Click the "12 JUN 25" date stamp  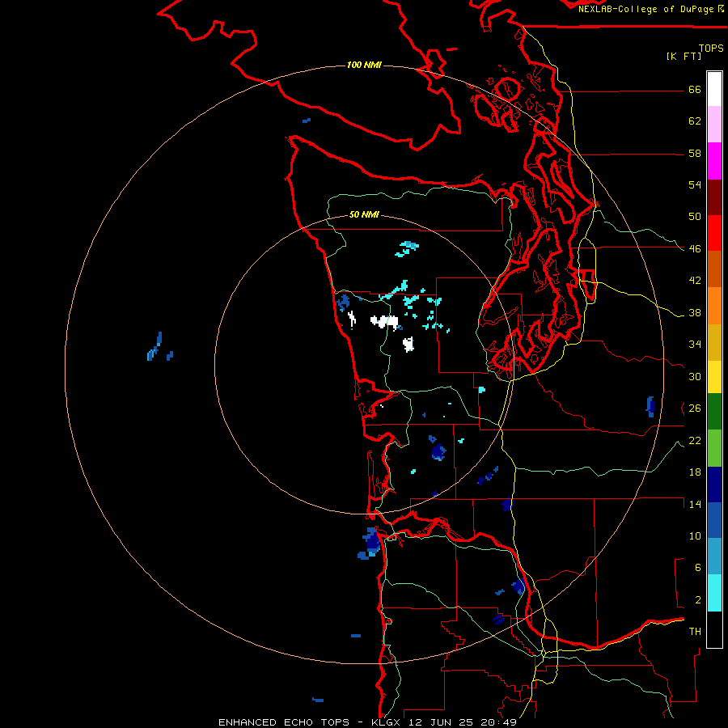pyautogui.click(x=440, y=722)
